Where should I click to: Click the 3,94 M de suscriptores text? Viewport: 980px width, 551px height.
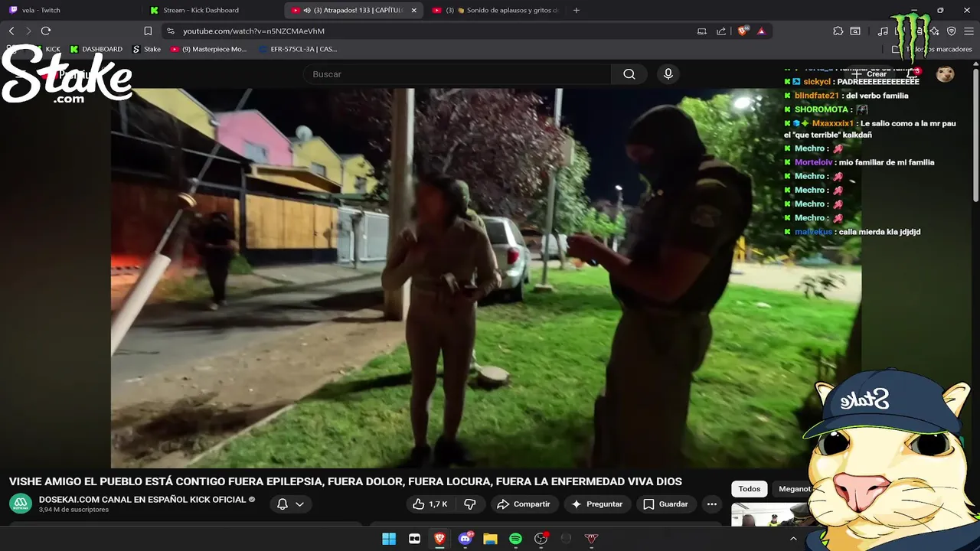coord(73,510)
